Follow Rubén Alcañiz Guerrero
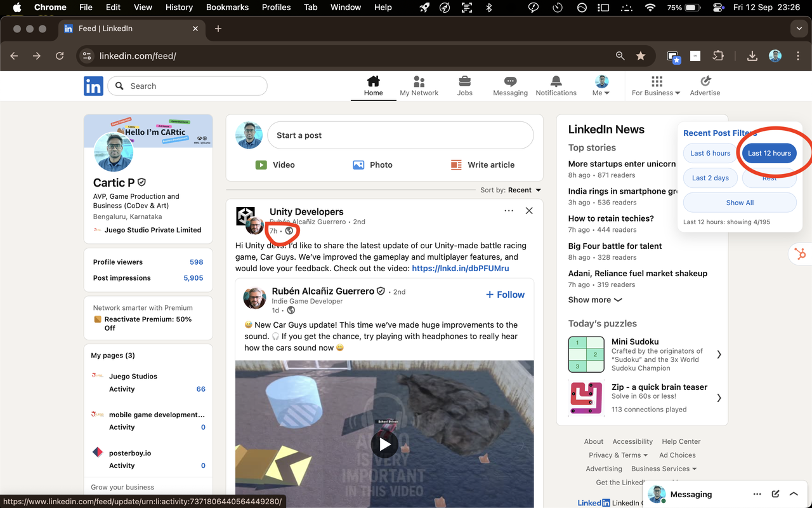The width and height of the screenshot is (812, 508). pos(505,295)
